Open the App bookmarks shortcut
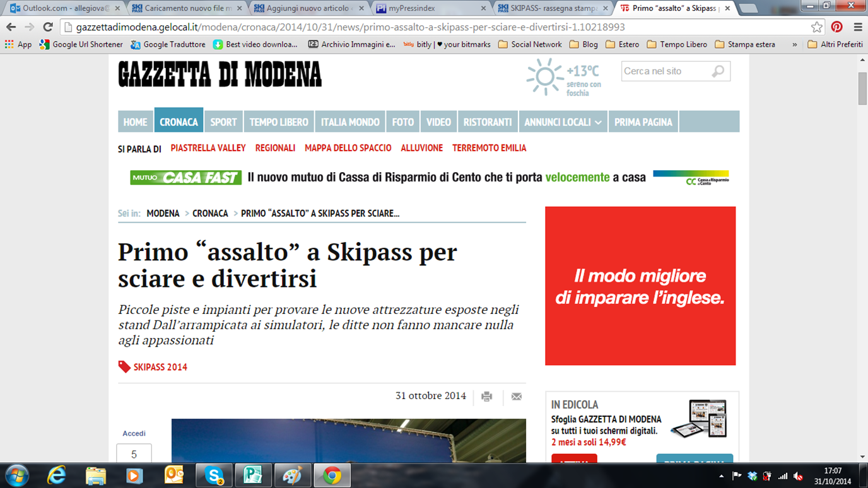 point(18,44)
